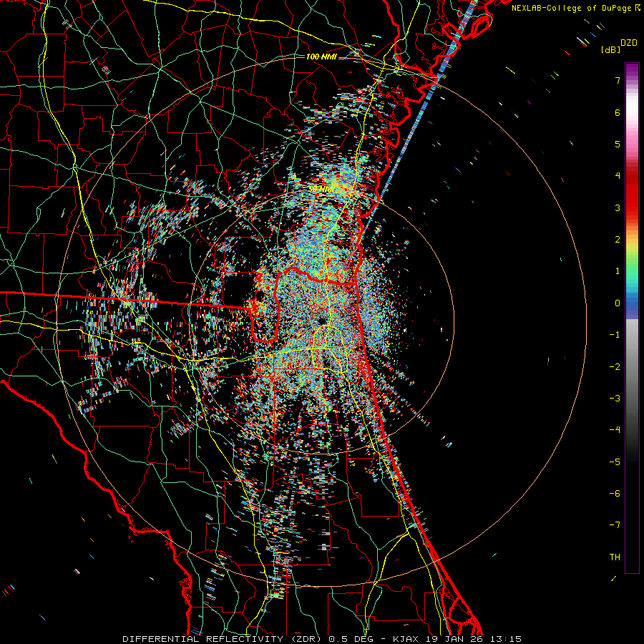This screenshot has width=644, height=644.
Task: Click the -1 value on the dB scale
Action: 615,335
